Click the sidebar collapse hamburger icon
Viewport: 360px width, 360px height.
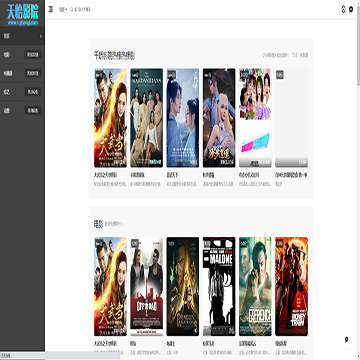pyautogui.click(x=51, y=9)
